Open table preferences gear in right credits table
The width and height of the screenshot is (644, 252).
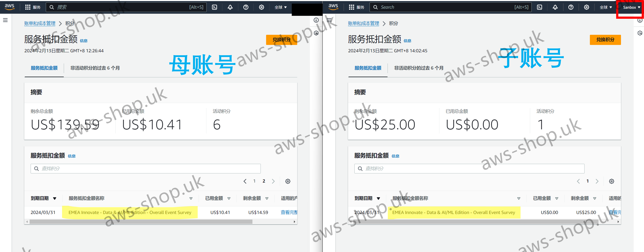coord(611,181)
